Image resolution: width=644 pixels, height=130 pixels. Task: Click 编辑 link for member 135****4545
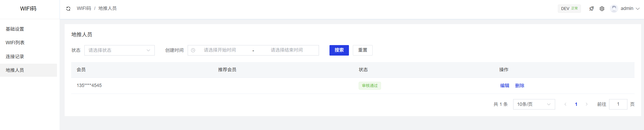click(x=504, y=86)
